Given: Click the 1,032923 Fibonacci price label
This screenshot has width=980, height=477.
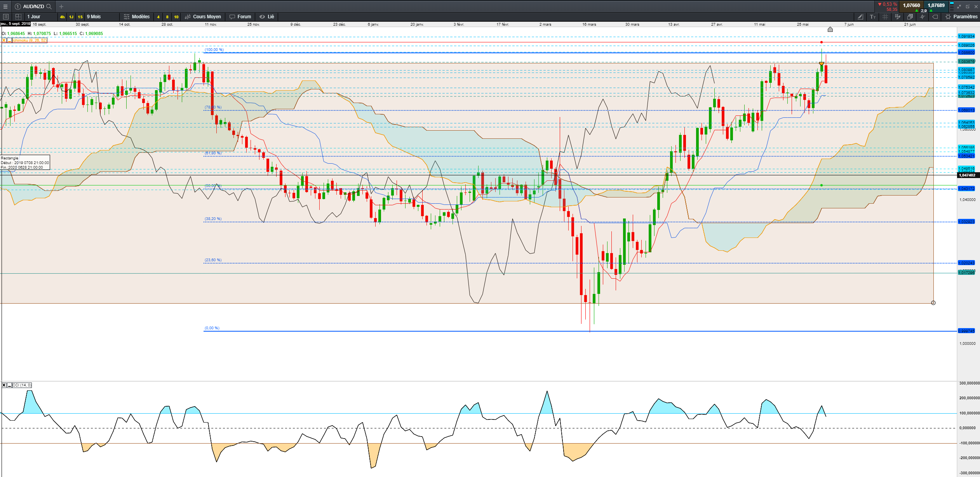Looking at the screenshot, I should coord(966,222).
